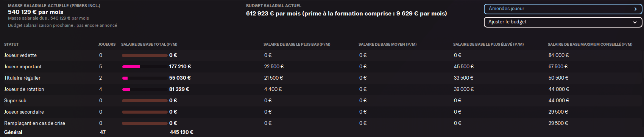
Task: Select the Titulaire régulier row
Action: tap(322, 78)
